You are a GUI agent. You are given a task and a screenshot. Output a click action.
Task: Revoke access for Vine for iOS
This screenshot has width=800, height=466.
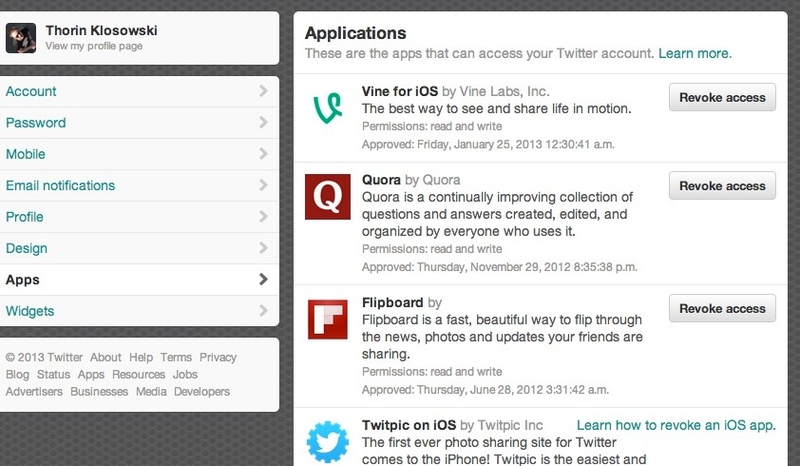click(x=722, y=97)
